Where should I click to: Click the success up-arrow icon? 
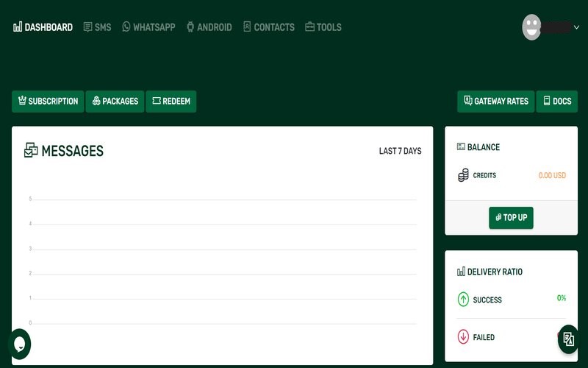tap(463, 300)
